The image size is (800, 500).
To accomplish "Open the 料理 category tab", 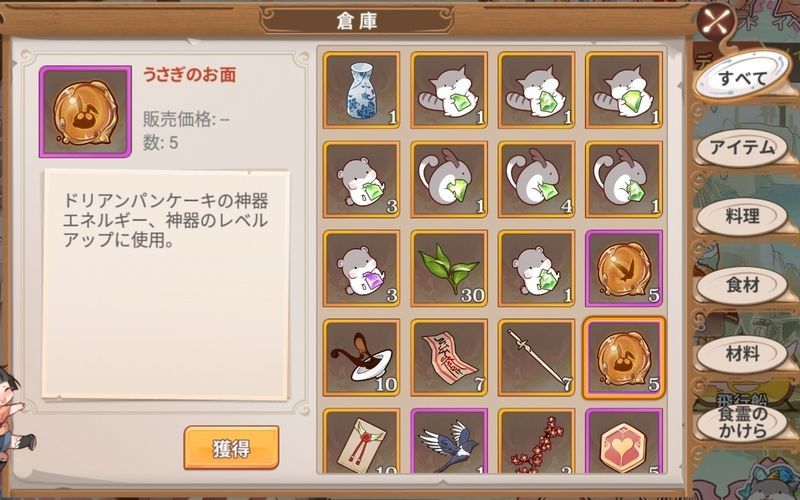I will 742,217.
